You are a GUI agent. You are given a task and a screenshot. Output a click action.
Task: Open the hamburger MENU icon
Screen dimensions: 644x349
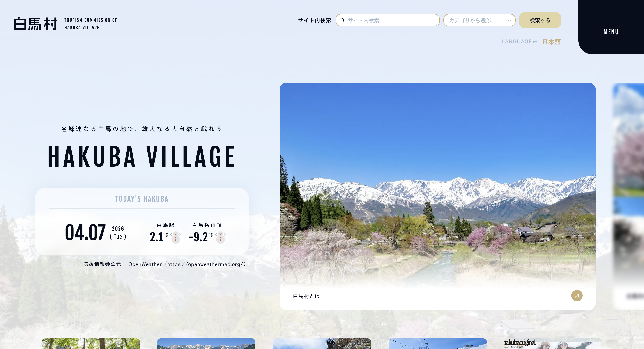coord(611,21)
